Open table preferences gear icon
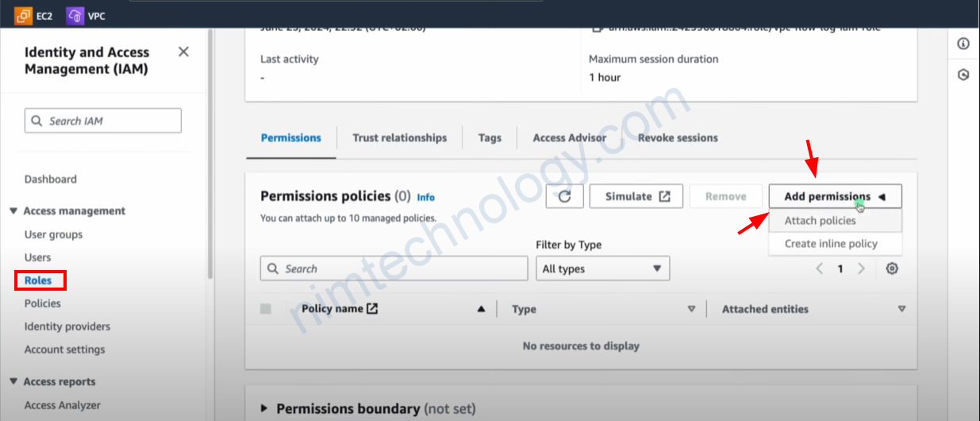 [892, 268]
